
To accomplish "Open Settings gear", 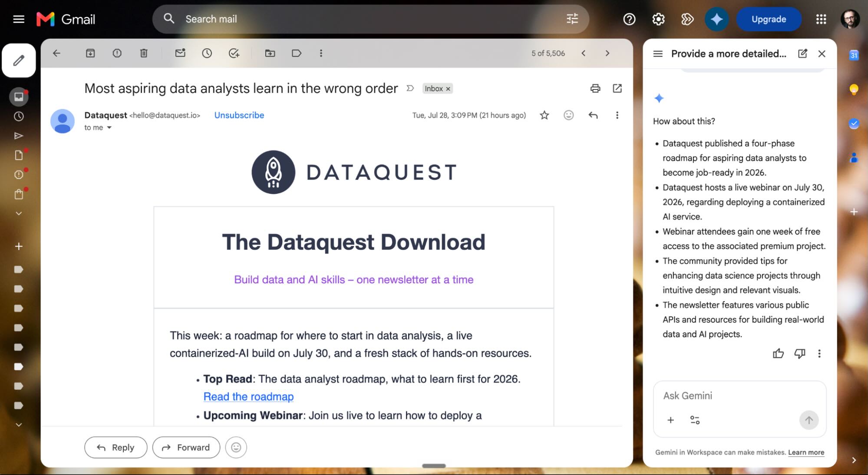I will (x=658, y=19).
